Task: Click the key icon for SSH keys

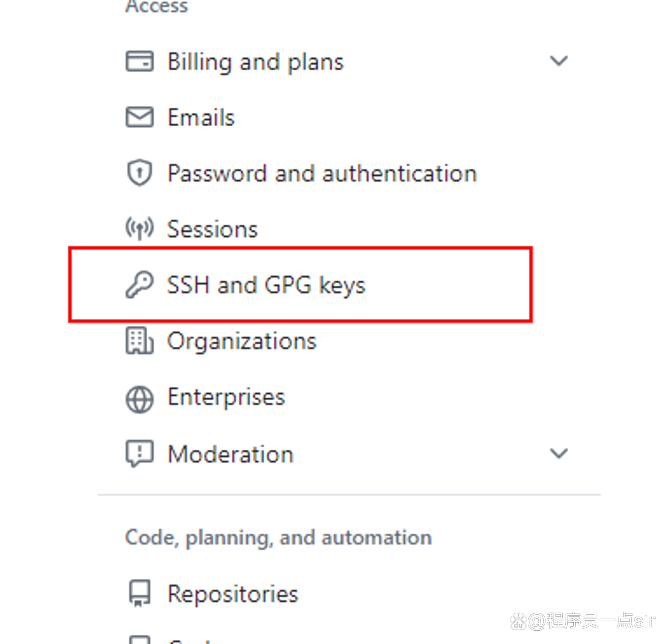Action: coord(139,285)
